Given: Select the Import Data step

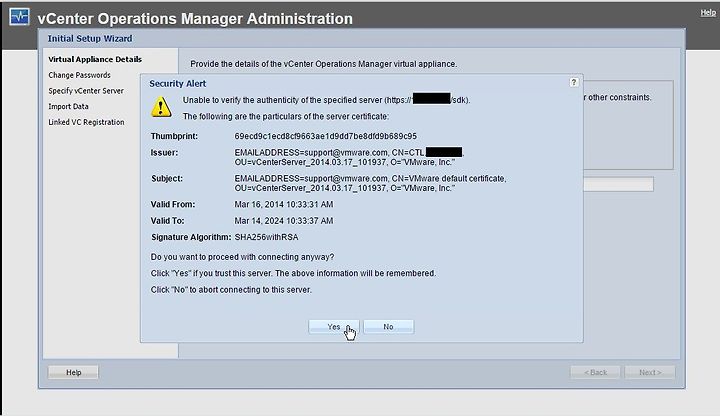Looking at the screenshot, I should click(x=68, y=106).
